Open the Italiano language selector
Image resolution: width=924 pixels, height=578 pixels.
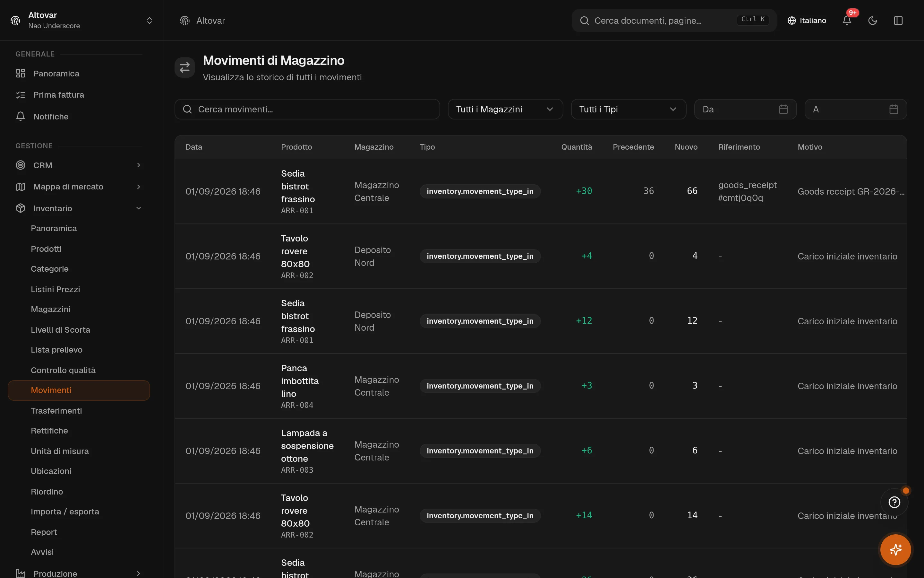(807, 21)
